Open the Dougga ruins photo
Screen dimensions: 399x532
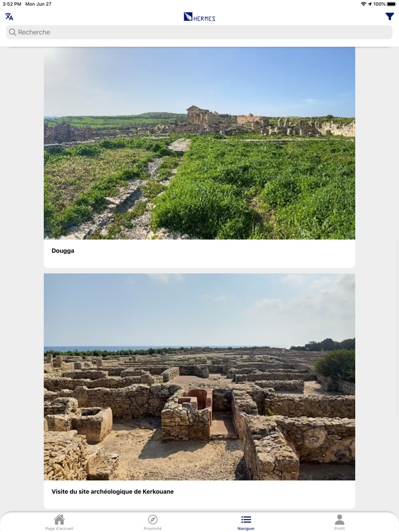(x=199, y=143)
